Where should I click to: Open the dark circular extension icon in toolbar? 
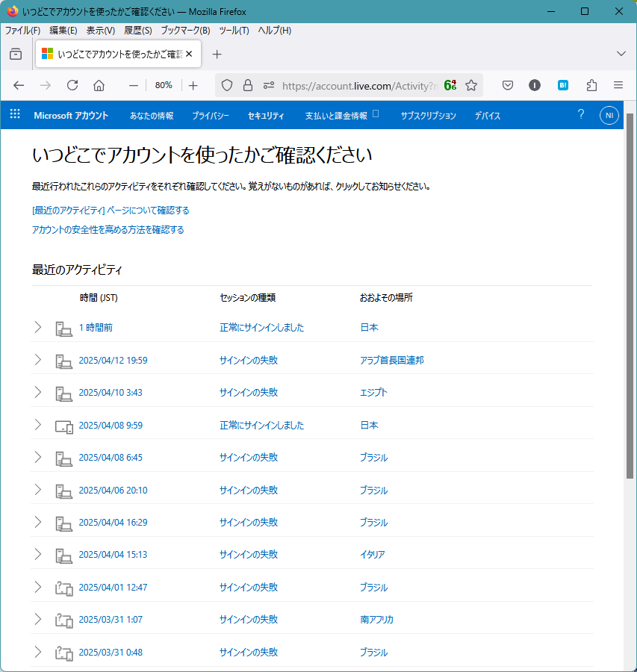[535, 86]
